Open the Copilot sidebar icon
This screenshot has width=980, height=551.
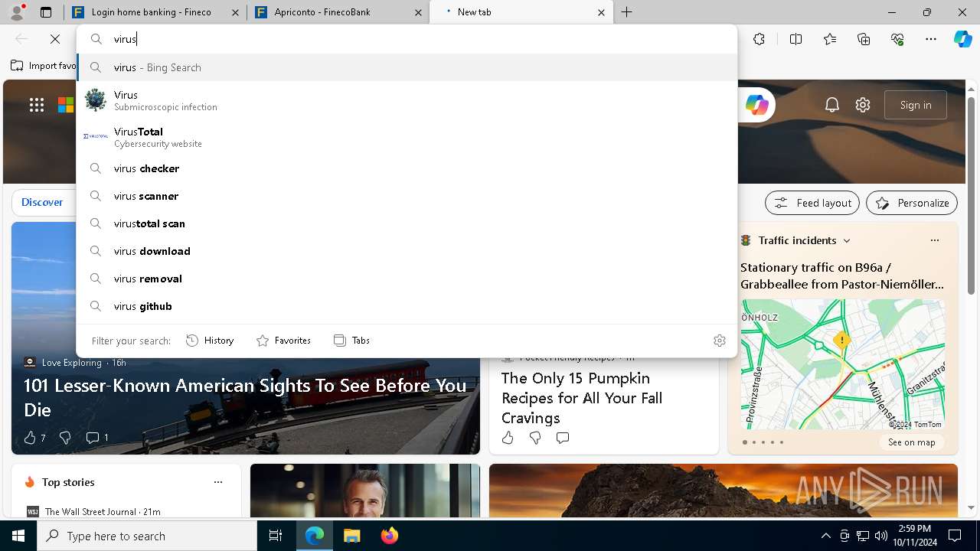pos(962,39)
